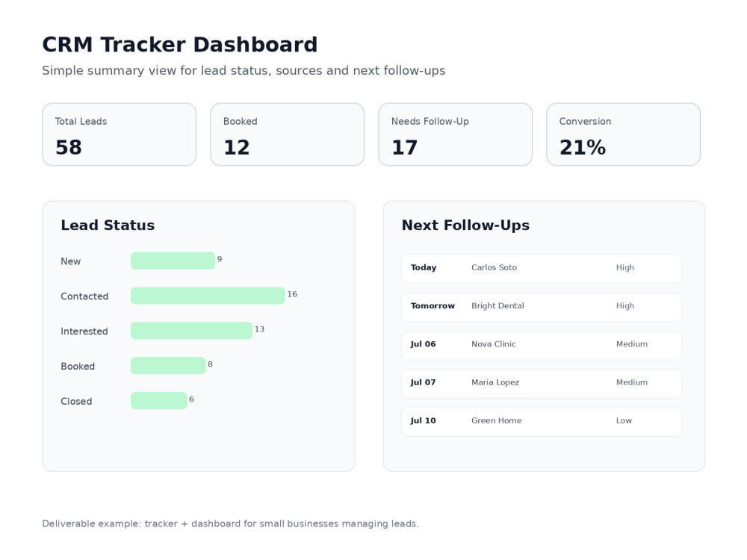
Task: Click the green bar for Interested leads
Action: click(x=191, y=331)
